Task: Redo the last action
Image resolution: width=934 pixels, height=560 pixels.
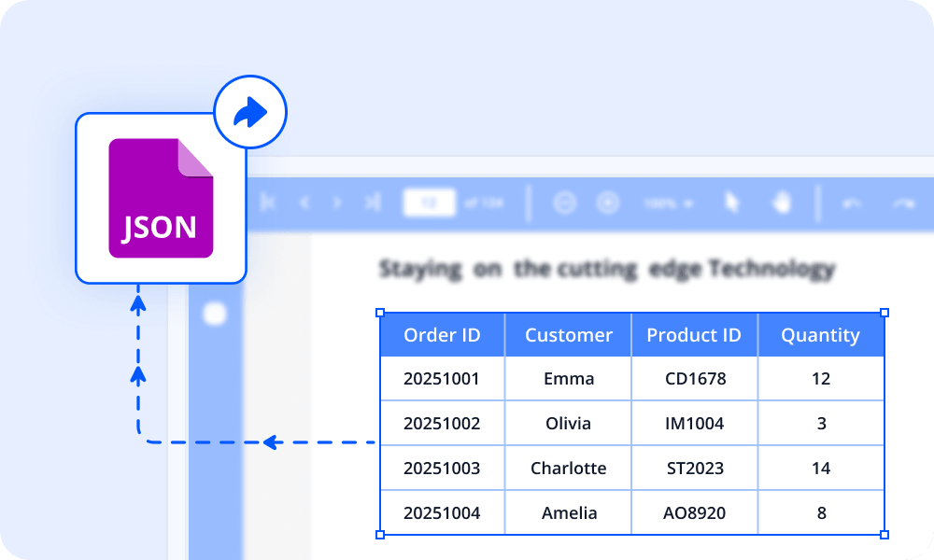Action: click(902, 203)
